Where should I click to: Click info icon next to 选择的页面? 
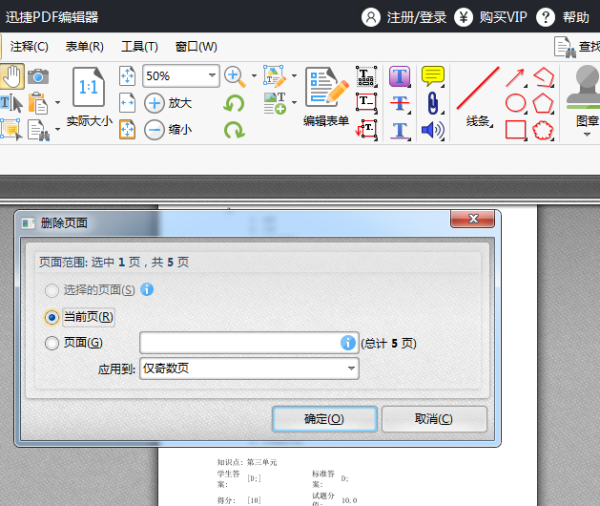point(147,289)
